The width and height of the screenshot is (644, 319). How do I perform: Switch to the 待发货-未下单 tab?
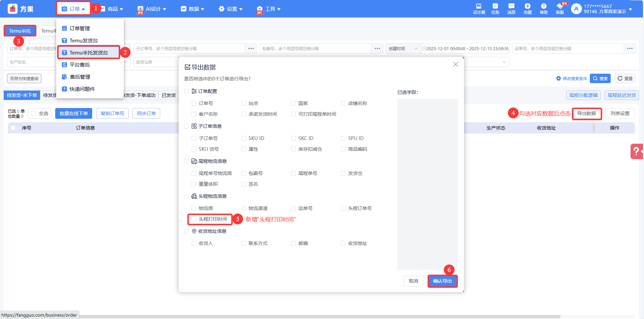pos(22,95)
